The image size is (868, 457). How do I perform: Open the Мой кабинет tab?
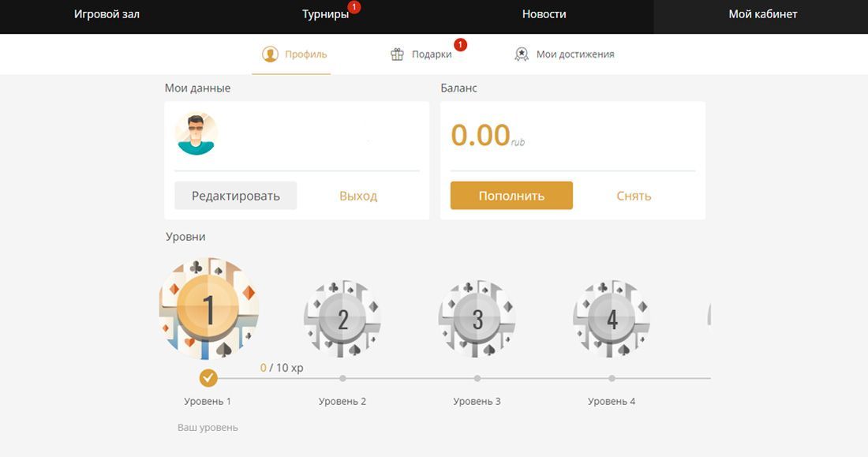(763, 14)
